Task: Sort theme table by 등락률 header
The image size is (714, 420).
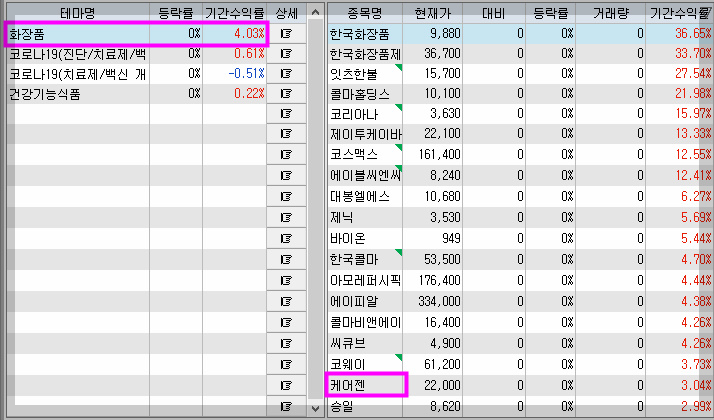Action: tap(176, 13)
